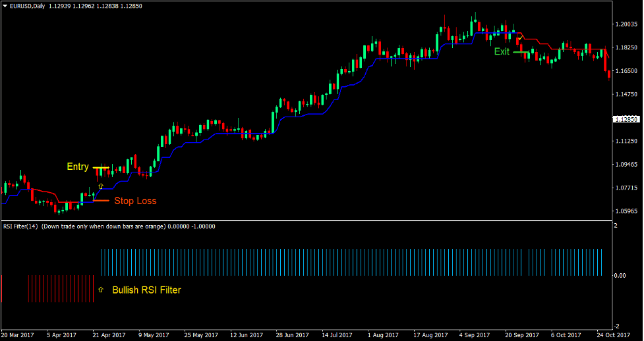Click the indicator scale value -2
The width and height of the screenshot is (644, 341).
(x=616, y=327)
